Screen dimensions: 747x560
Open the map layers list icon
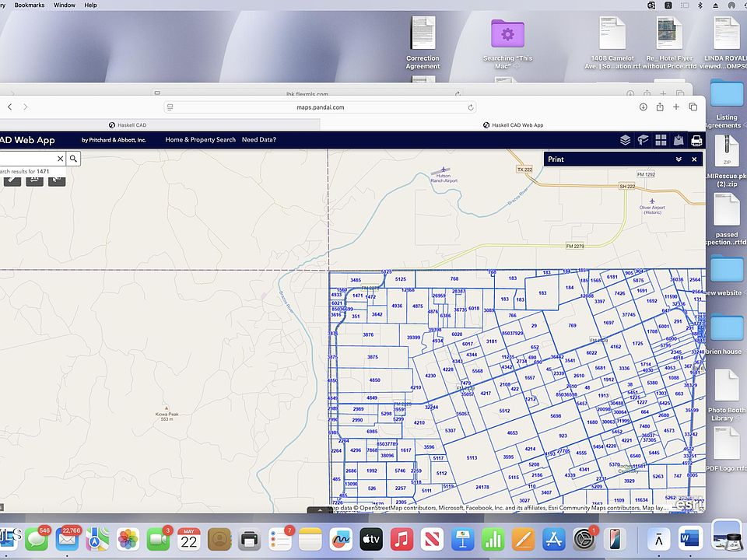tap(625, 140)
